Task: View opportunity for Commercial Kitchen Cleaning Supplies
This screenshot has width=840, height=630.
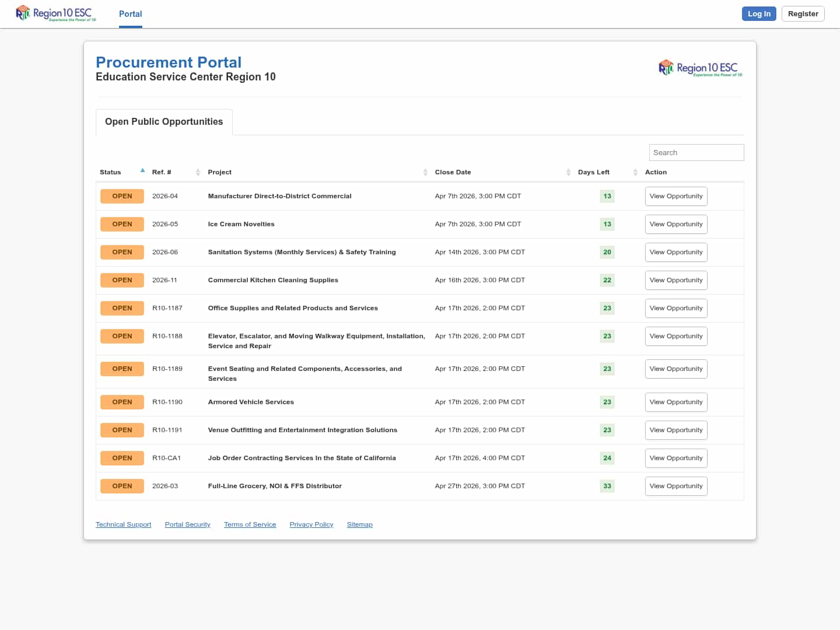Action: [675, 280]
